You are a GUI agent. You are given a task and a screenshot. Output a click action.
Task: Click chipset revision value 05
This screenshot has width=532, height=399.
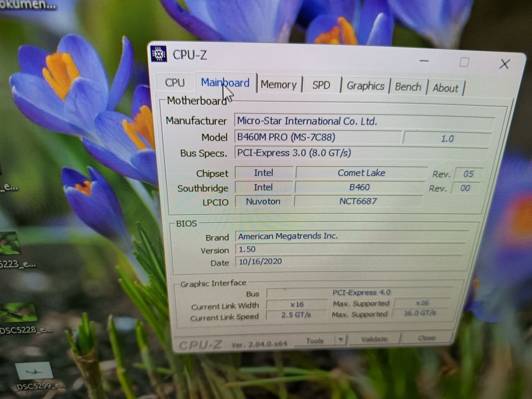(468, 174)
